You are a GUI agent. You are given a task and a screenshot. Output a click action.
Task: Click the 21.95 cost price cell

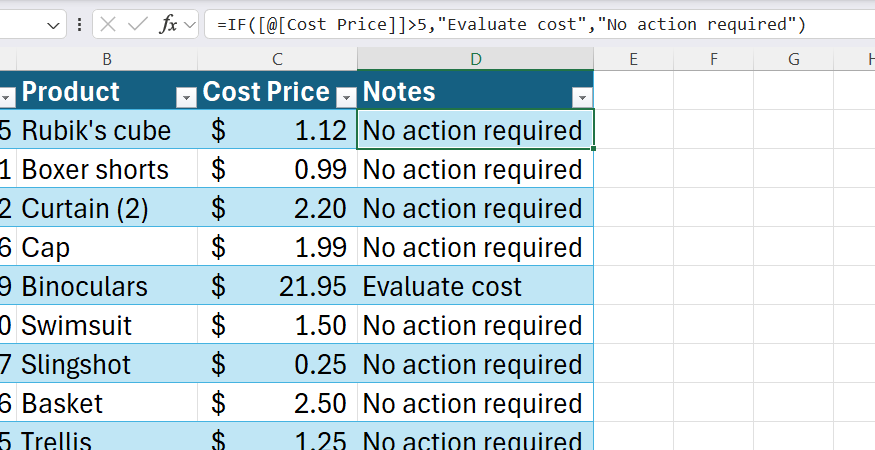point(277,286)
